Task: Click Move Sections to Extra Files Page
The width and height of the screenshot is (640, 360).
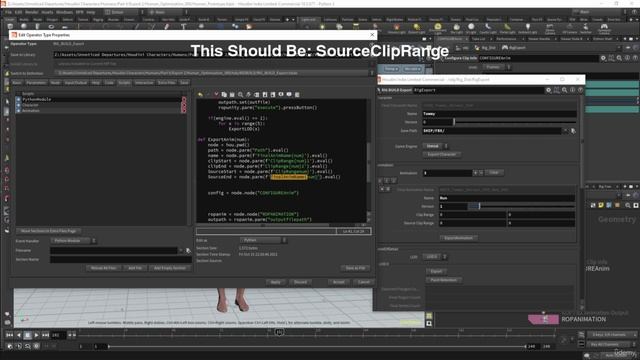Action: tap(48, 231)
